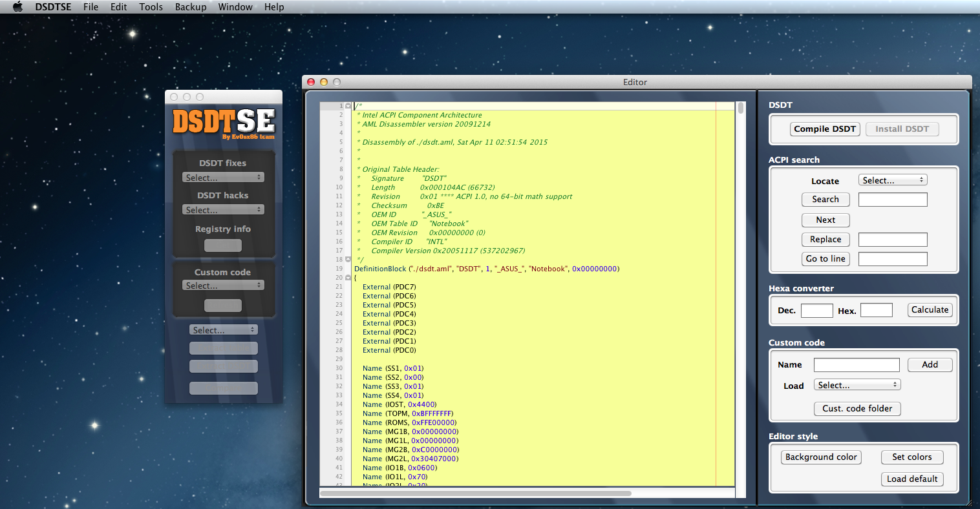
Task: Click the line 'Name (ROMS, 0xFFE00000)'
Action: coord(409,422)
